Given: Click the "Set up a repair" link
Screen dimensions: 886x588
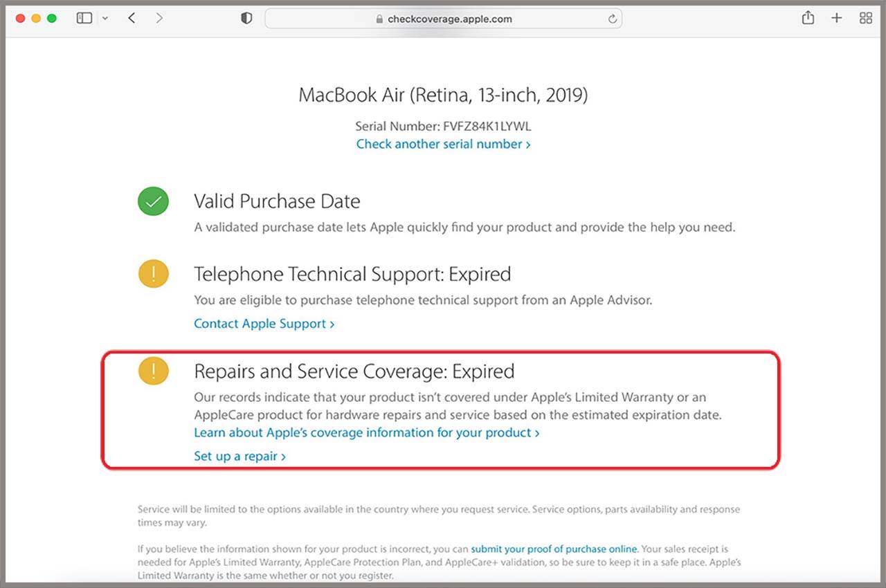Looking at the screenshot, I should [239, 457].
